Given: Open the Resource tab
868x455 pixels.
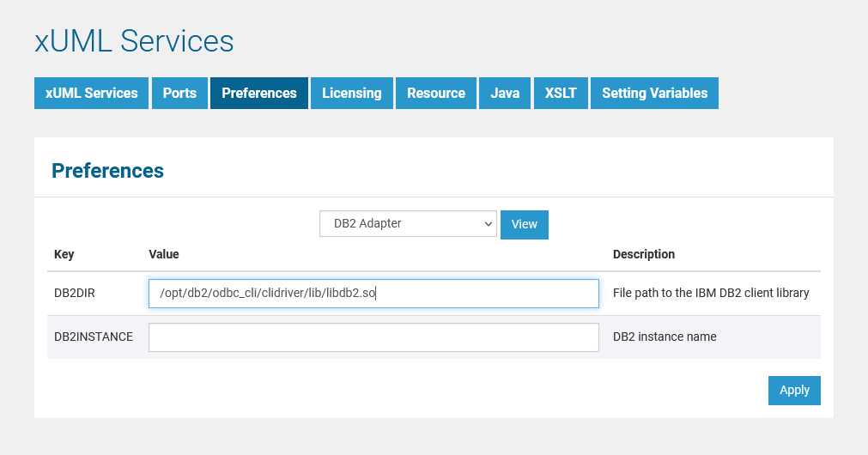Looking at the screenshot, I should [x=436, y=94].
